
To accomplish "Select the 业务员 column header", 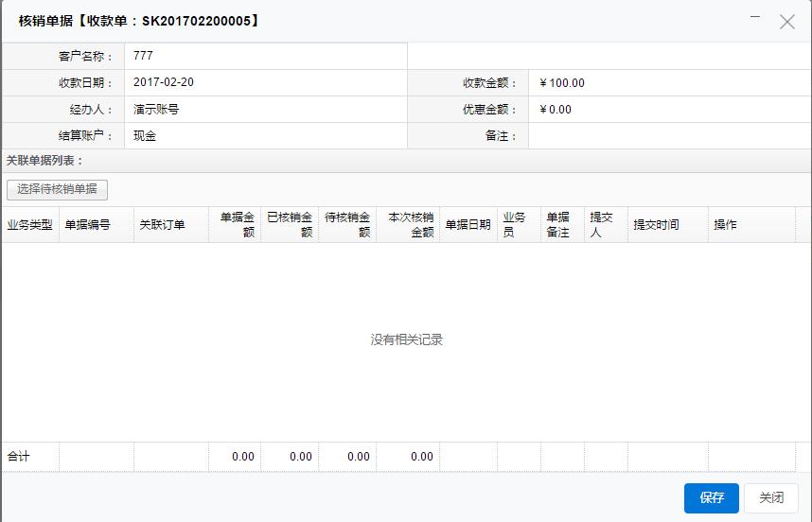I will [514, 225].
